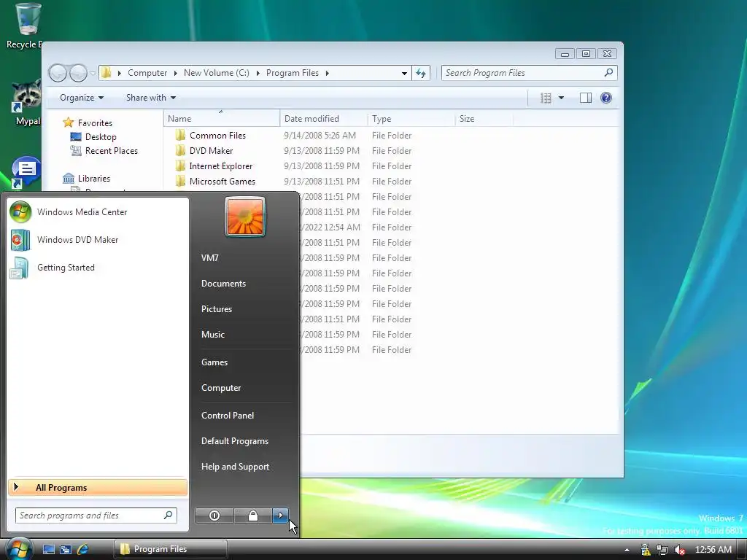Show hidden tray icons arrow
This screenshot has width=747, height=560.
(x=627, y=550)
